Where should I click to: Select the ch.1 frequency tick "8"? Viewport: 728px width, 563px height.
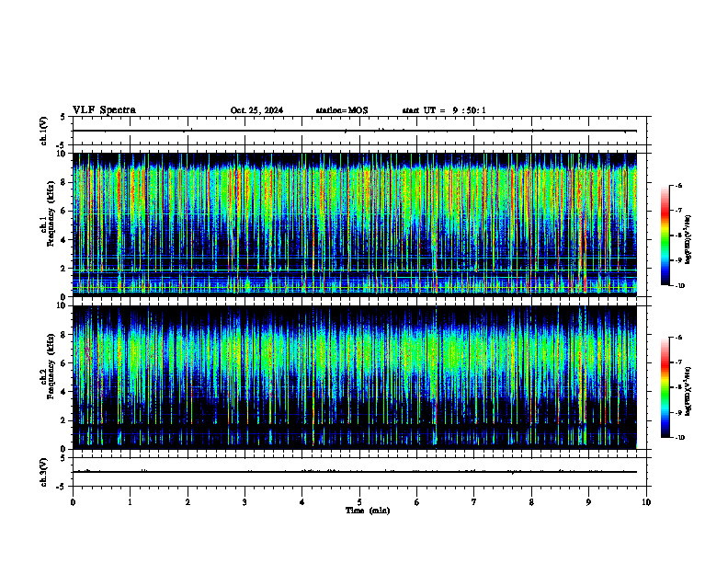coord(65,182)
